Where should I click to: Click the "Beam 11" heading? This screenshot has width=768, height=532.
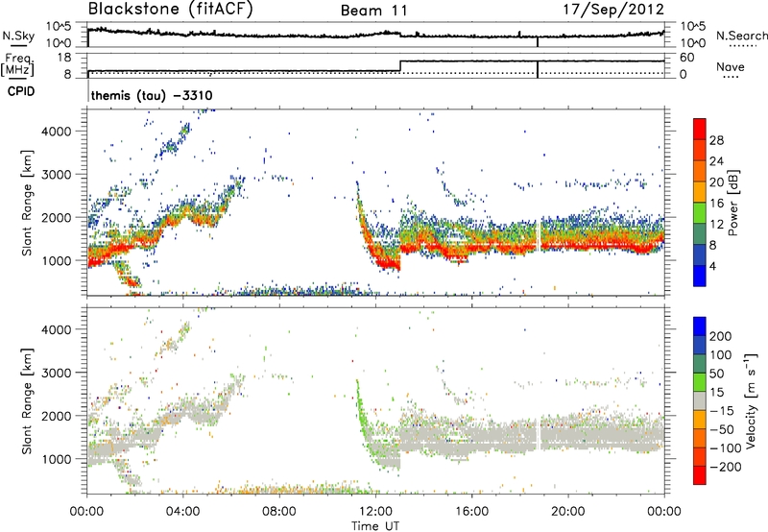[374, 11]
